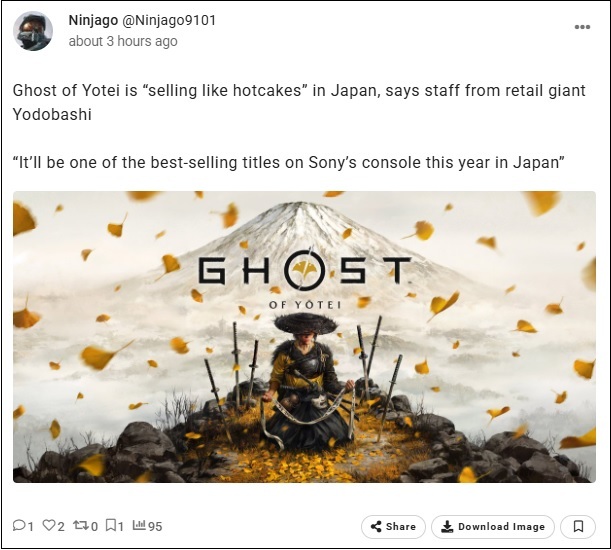Like the post with the heart icon
The height and width of the screenshot is (550, 611).
coord(49,526)
